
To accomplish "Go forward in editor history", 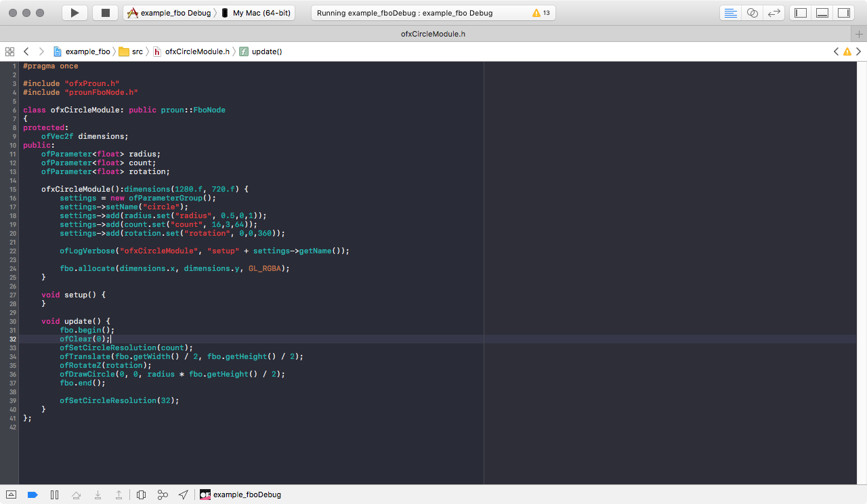I will 41,51.
